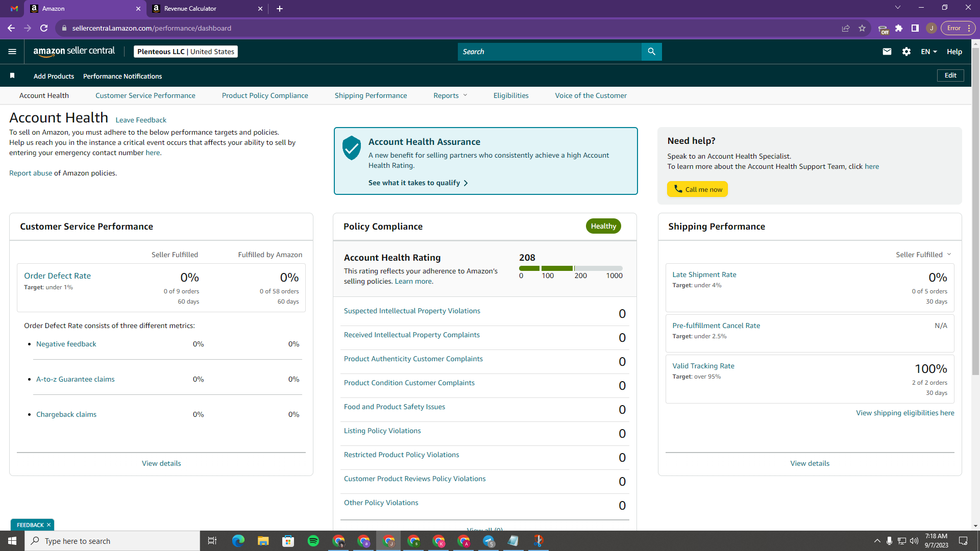Screen dimensions: 980x551
Task: Open the Help link
Action: tap(954, 52)
